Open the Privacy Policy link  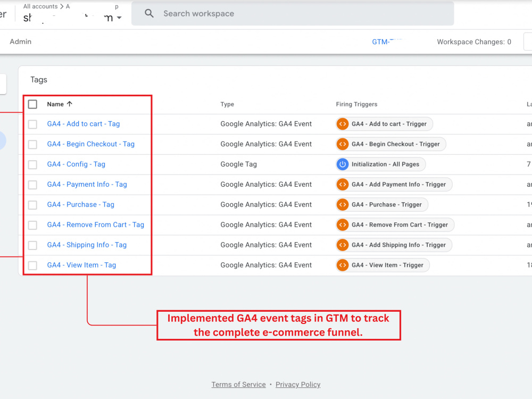coord(298,385)
